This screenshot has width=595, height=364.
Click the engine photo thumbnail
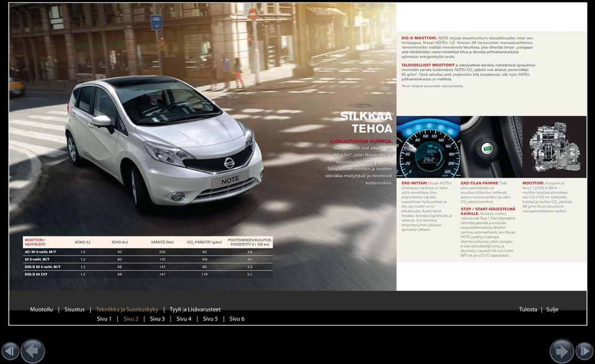point(554,147)
